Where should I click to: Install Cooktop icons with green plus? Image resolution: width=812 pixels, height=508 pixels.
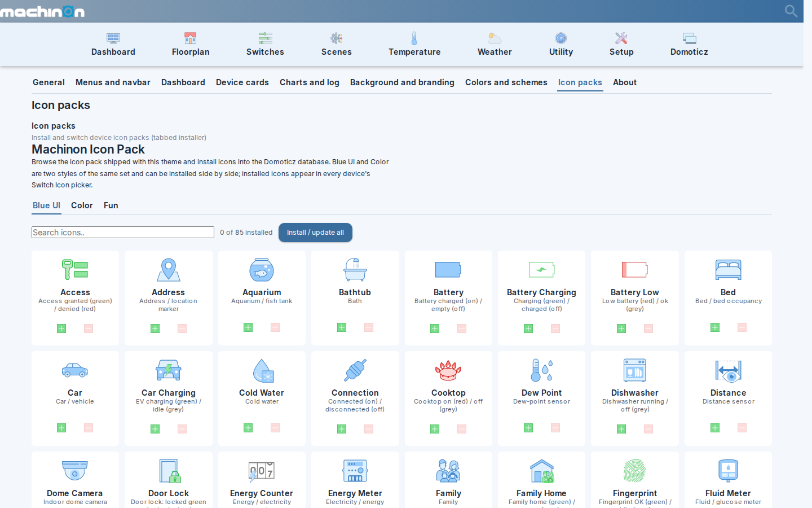coord(435,429)
